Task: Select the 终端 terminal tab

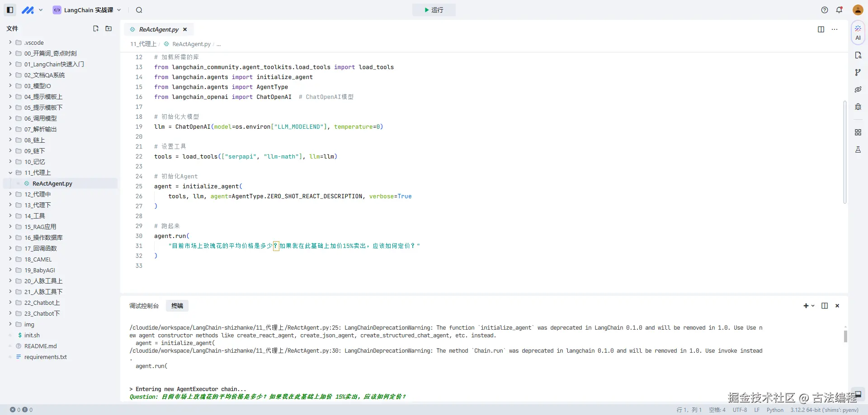Action: tap(177, 306)
